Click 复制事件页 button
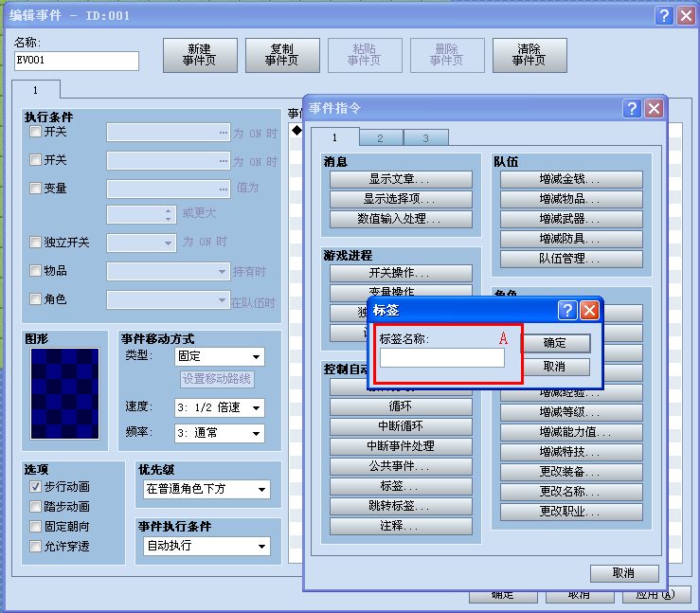 point(282,55)
